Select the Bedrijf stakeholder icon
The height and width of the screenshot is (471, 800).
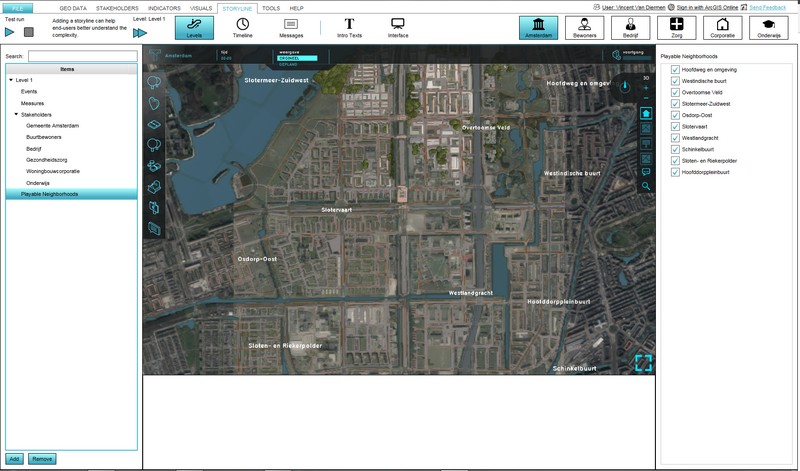[x=631, y=28]
